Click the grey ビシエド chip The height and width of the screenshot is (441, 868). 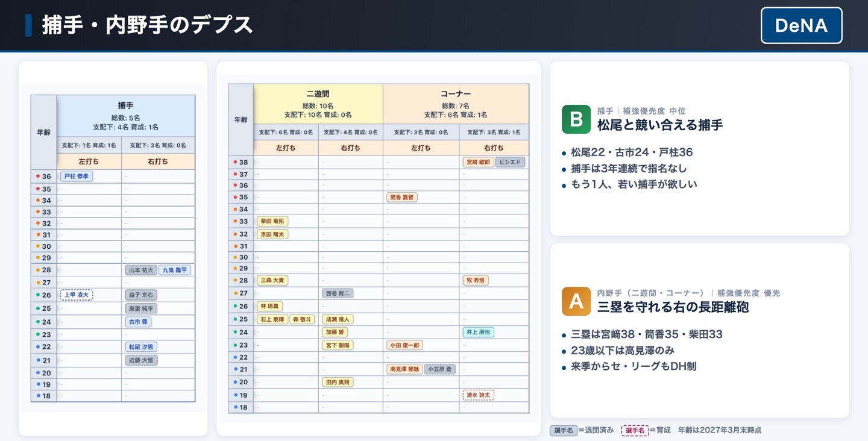[511, 162]
